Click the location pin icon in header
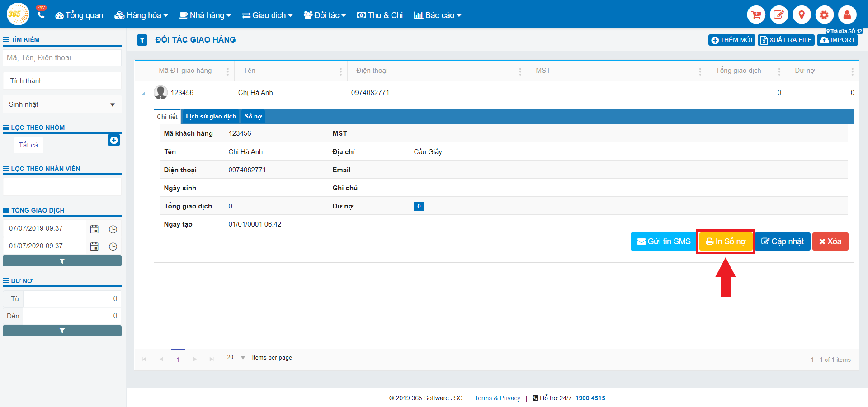Screen dimensions: 868x407 pos(802,15)
